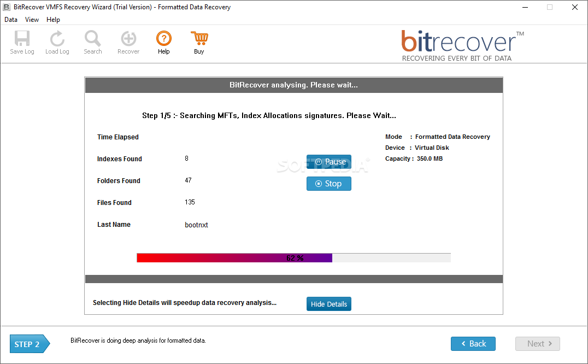Click the Buy shopping cart icon
Screen dimensions: 588x364
click(199, 38)
